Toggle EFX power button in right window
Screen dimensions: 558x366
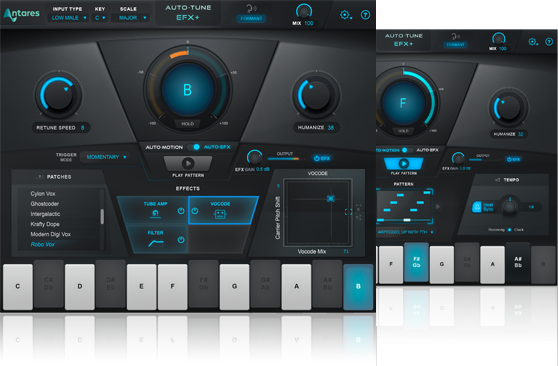click(x=514, y=160)
